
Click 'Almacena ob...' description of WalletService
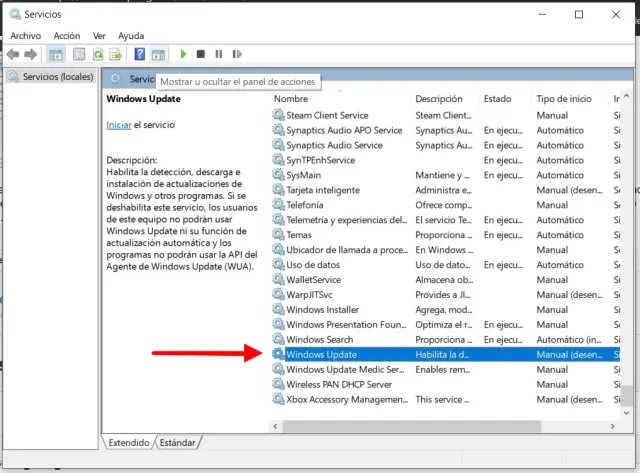[x=444, y=280]
